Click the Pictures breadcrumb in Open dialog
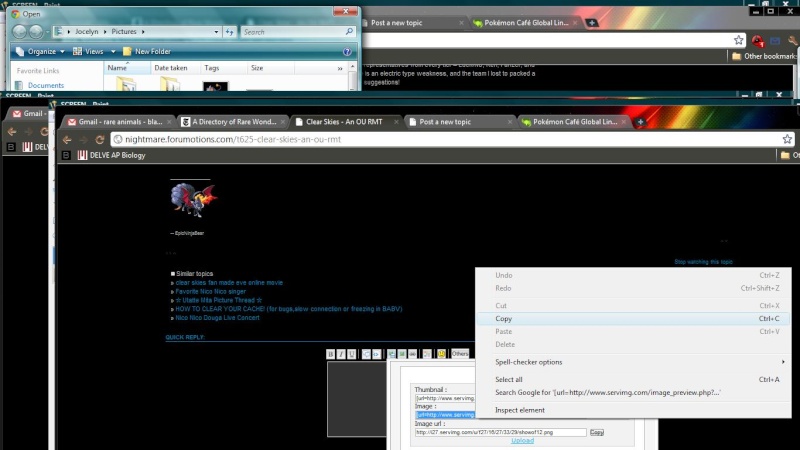 pyautogui.click(x=124, y=32)
